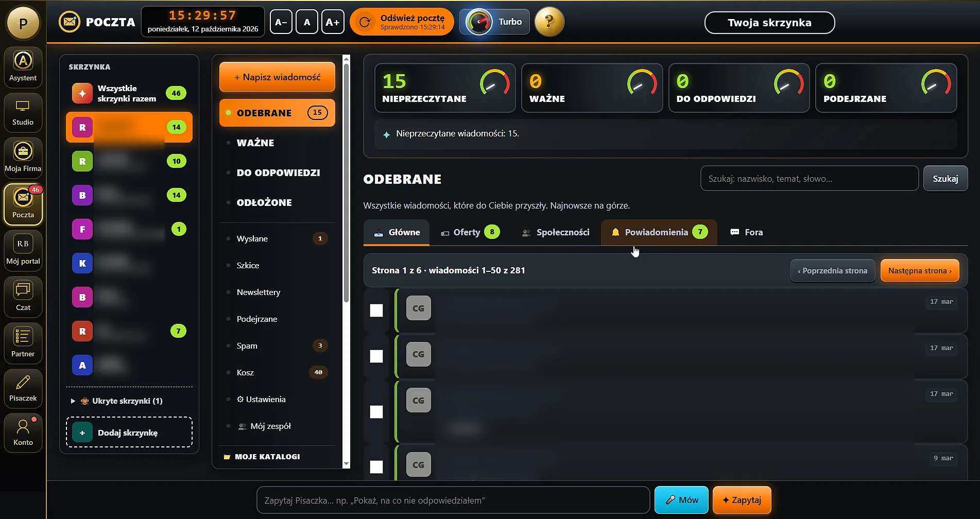980x519 pixels.
Task: Click Napisz wiadomość button
Action: [x=277, y=77]
